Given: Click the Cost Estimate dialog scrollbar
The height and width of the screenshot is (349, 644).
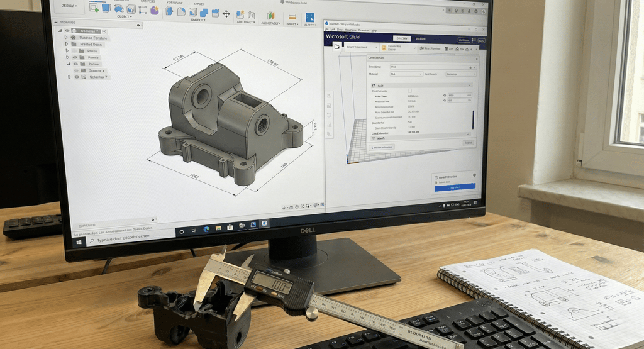Looking at the screenshot, I should 473,119.
